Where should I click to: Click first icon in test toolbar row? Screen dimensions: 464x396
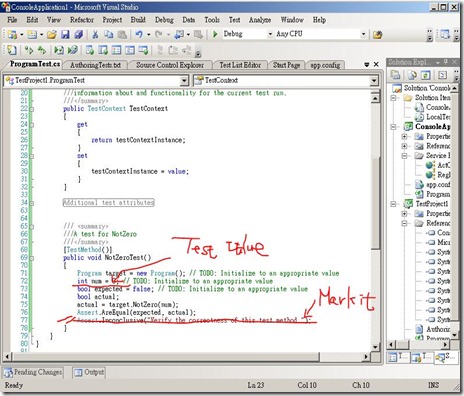[x=12, y=50]
